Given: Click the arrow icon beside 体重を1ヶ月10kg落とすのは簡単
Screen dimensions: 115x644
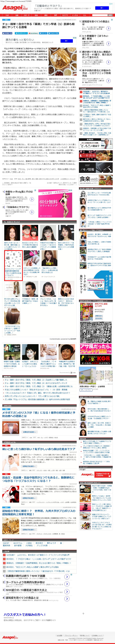Looking at the screenshot, I should [32, 199].
